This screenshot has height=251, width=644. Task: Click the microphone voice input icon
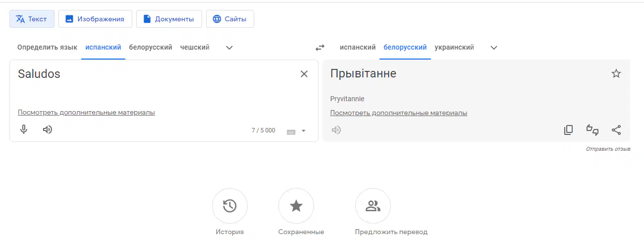[x=23, y=130]
